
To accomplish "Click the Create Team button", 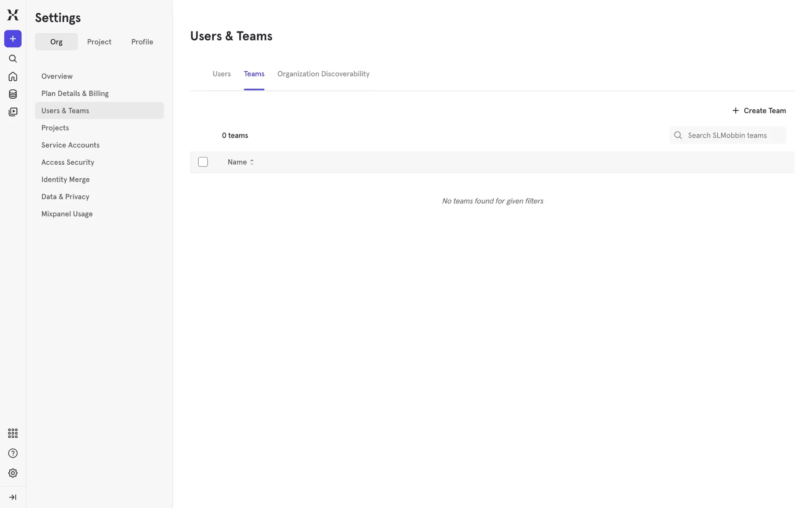I will point(759,110).
